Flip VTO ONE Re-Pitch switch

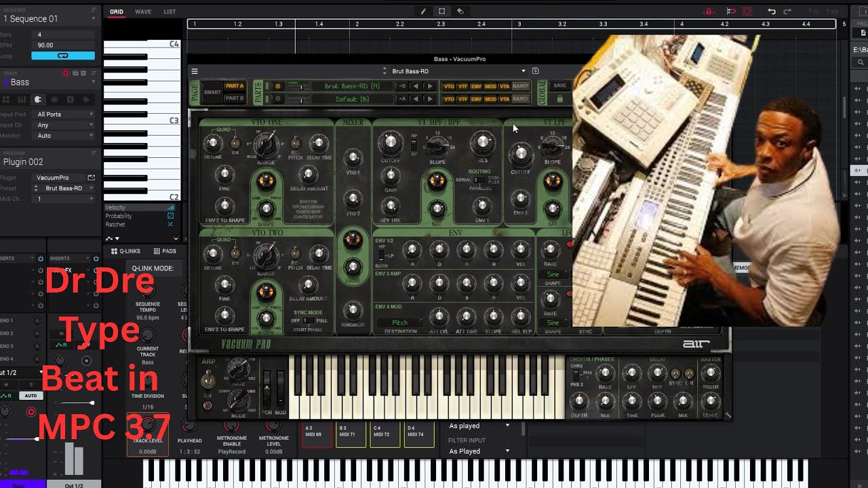coord(296,143)
